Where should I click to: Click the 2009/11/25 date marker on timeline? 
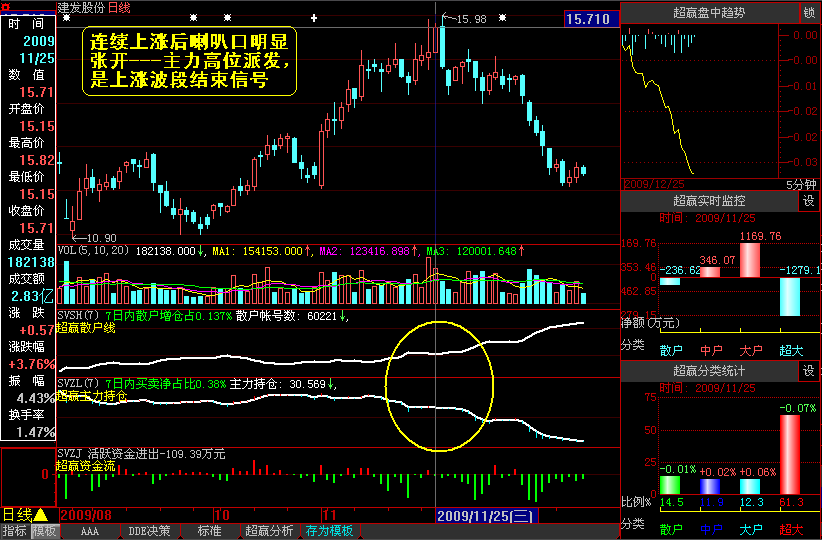point(487,514)
